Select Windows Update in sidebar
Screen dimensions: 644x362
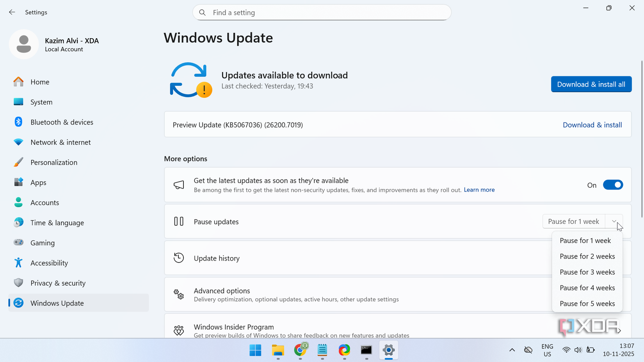[57, 303]
